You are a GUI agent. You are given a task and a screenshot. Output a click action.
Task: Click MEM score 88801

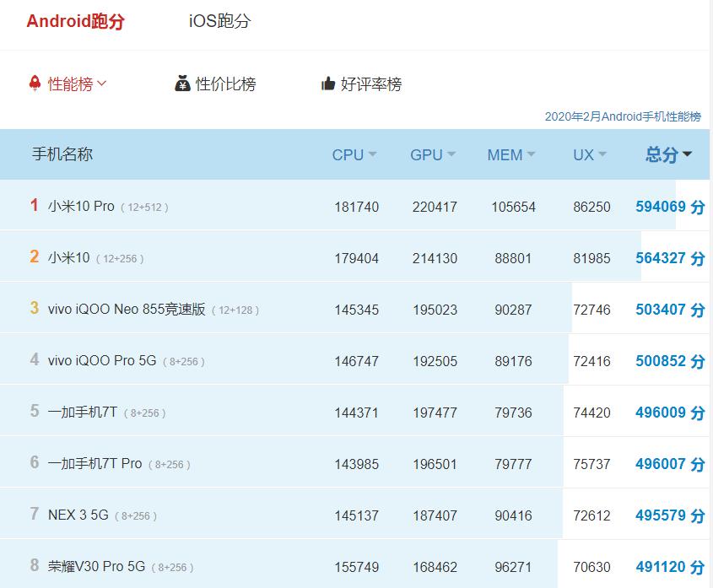point(513,258)
